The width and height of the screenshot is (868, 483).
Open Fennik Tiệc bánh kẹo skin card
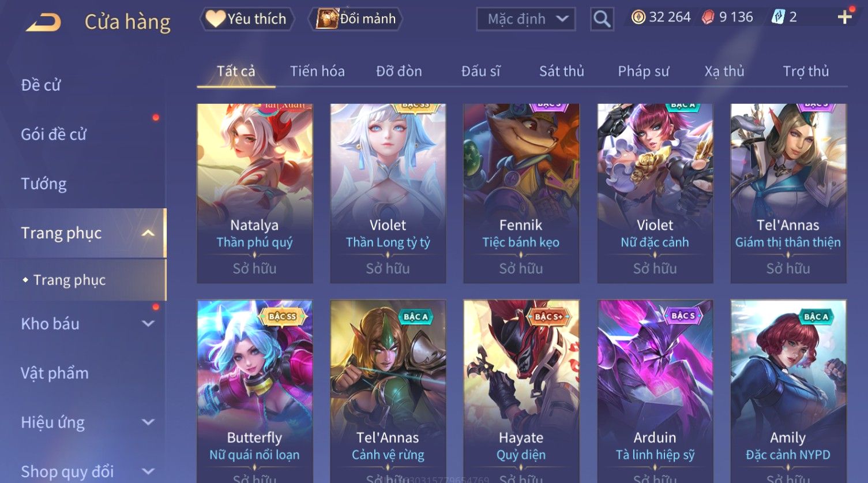[x=521, y=193]
